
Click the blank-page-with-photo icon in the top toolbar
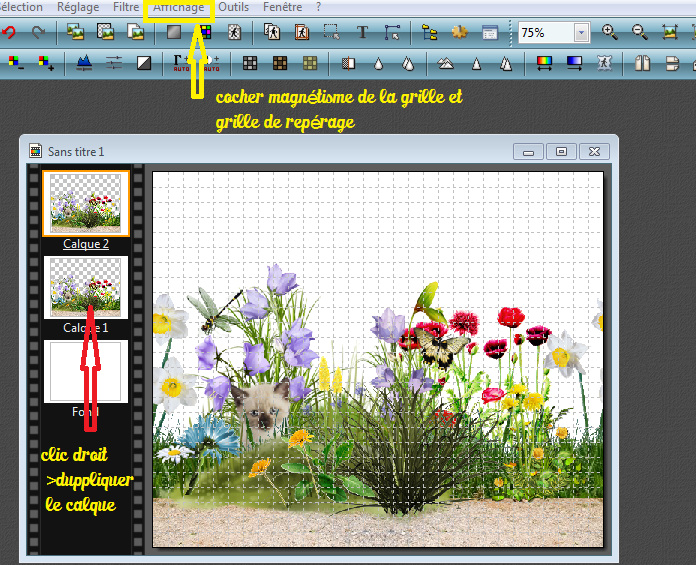(135, 32)
